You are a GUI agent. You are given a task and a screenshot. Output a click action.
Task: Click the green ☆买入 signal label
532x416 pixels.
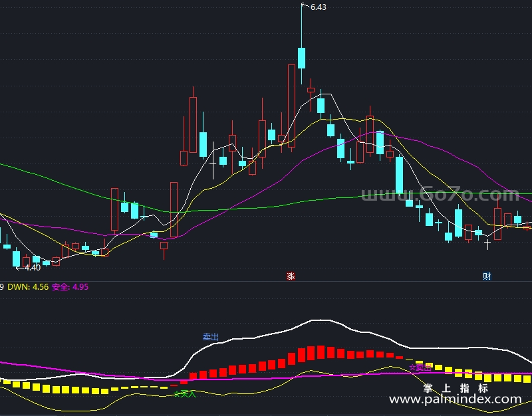(185, 394)
